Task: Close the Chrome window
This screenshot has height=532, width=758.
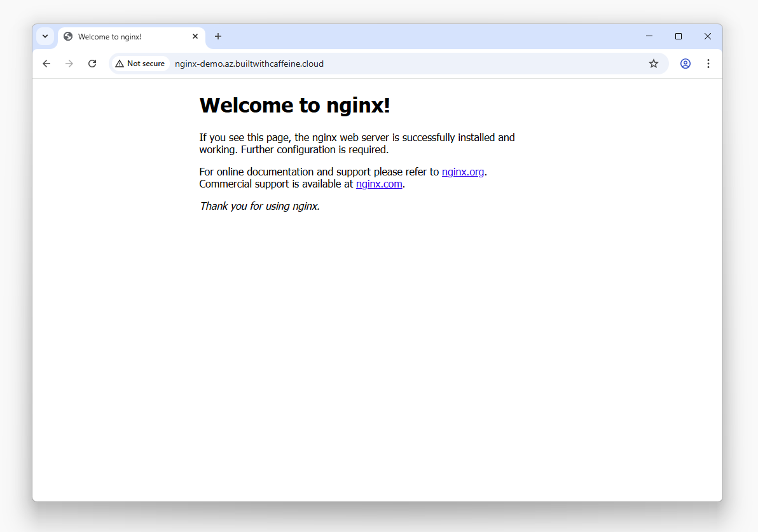Action: coord(707,36)
